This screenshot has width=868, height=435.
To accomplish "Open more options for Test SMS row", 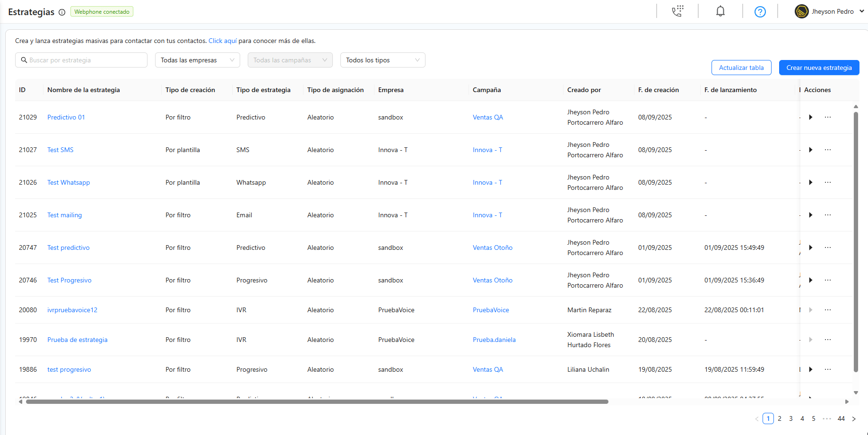I will [x=827, y=150].
